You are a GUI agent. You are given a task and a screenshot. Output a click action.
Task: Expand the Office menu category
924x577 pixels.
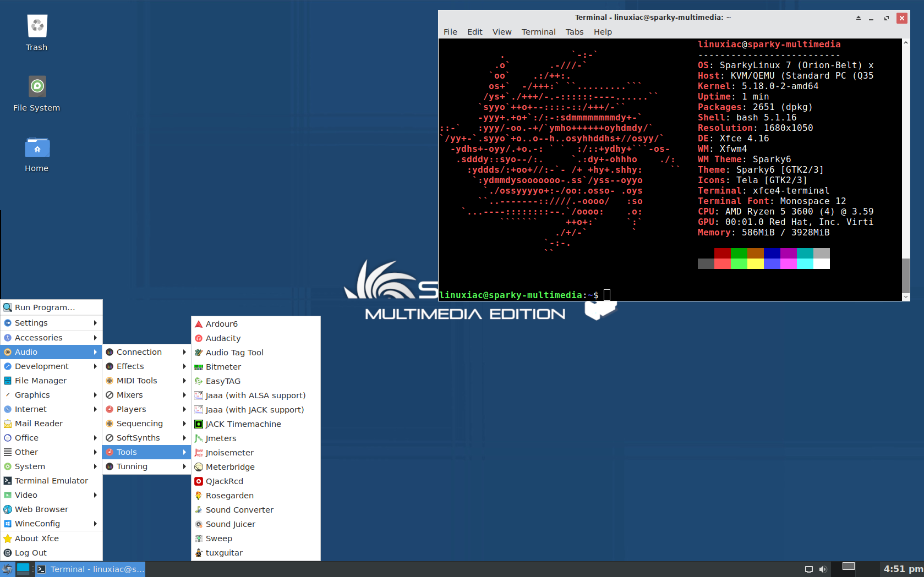51,438
